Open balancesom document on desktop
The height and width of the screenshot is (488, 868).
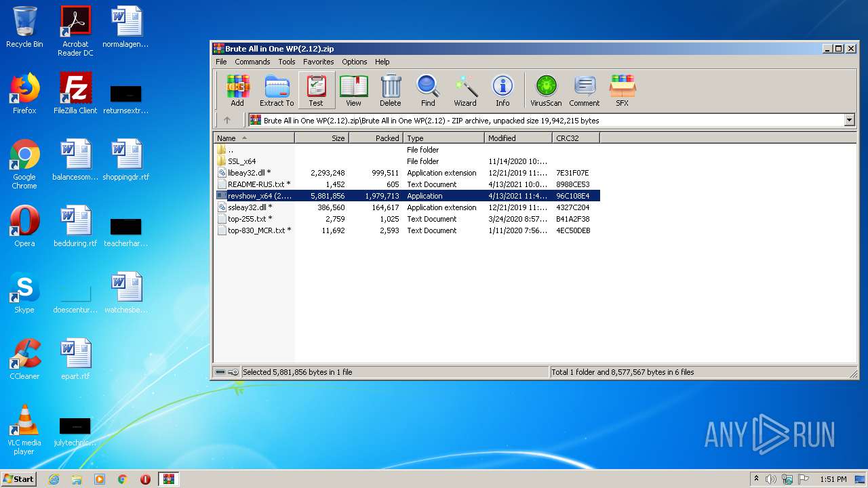click(x=75, y=160)
